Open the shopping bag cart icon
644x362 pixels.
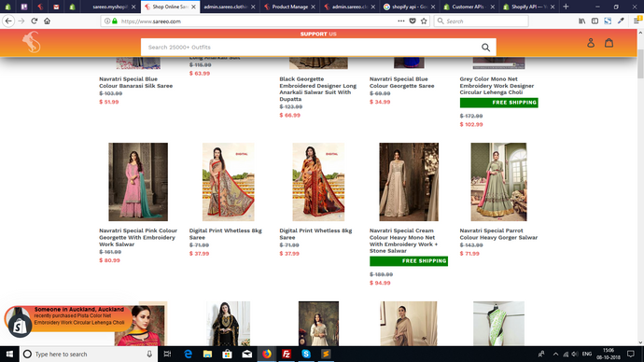click(x=609, y=43)
